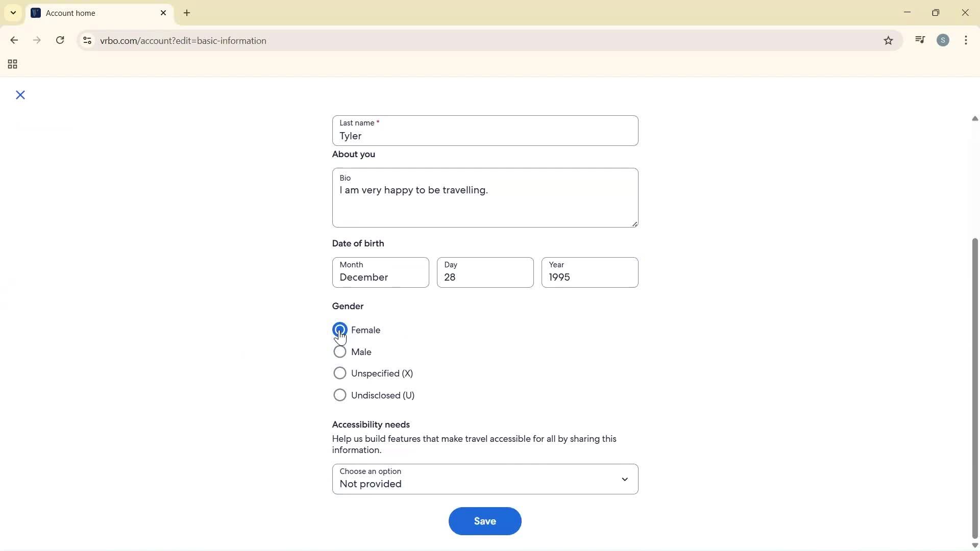Click the browser forward arrow
Screen dimensions: 980x551
coord(37,40)
